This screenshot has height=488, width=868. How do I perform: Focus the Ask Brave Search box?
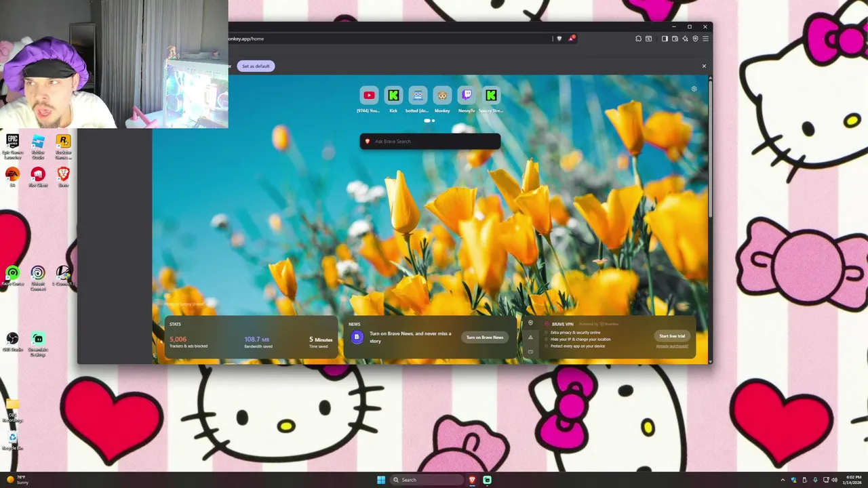(430, 141)
